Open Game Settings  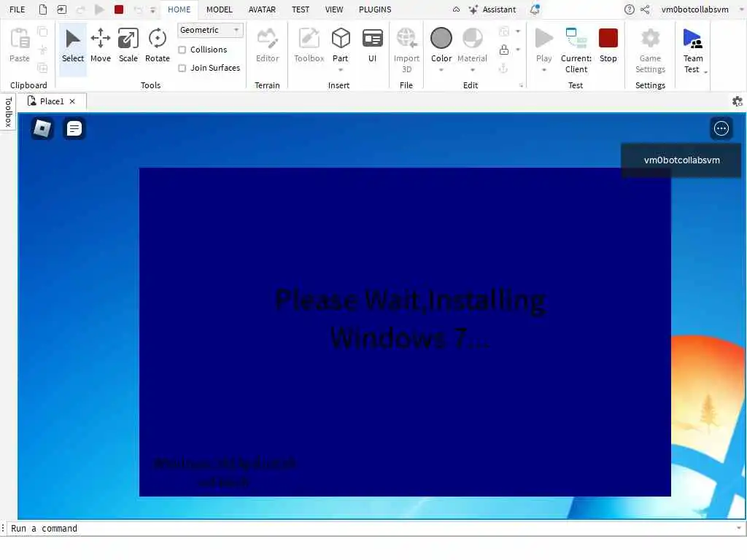650,50
